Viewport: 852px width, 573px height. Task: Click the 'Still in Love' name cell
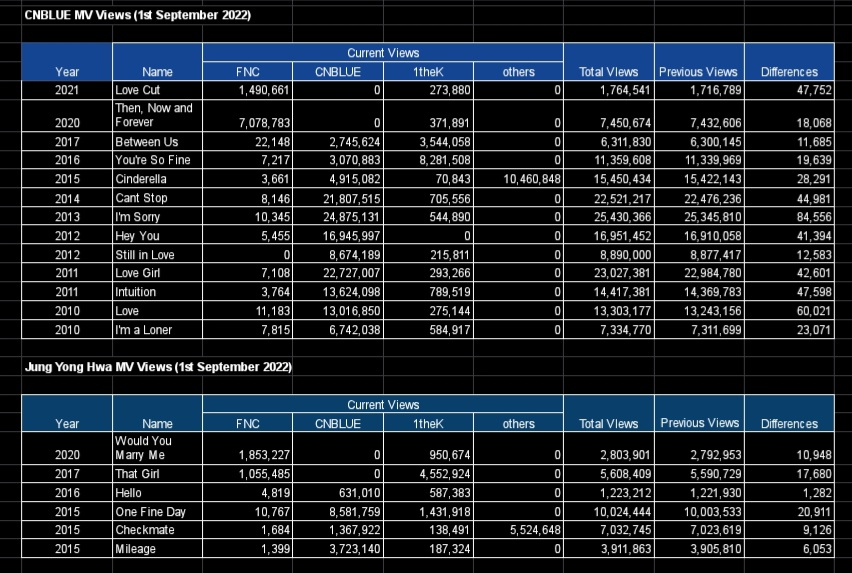point(157,255)
